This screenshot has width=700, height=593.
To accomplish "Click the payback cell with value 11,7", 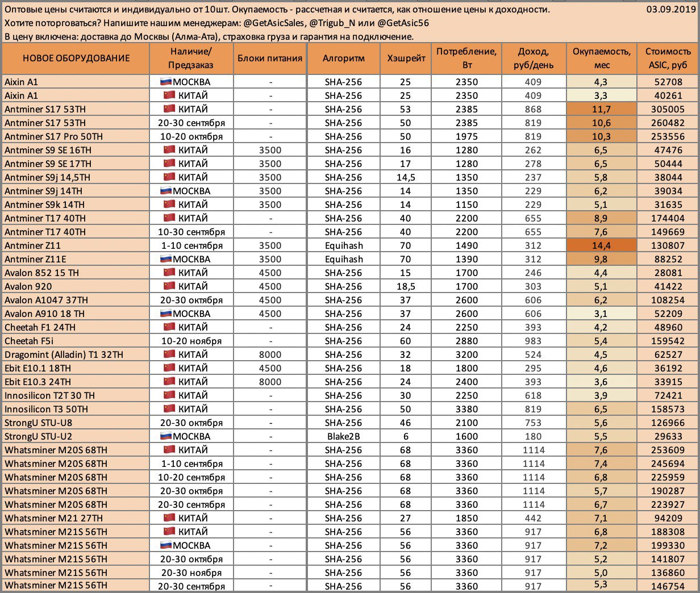I will click(602, 109).
